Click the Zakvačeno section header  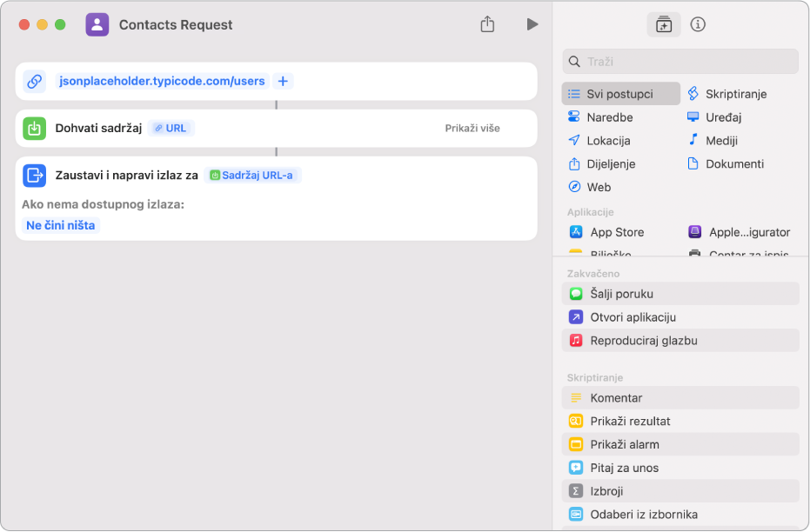593,274
